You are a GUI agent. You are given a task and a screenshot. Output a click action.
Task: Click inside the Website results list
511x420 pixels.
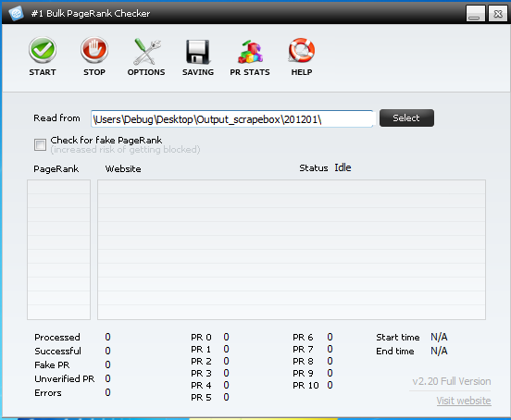(292, 250)
